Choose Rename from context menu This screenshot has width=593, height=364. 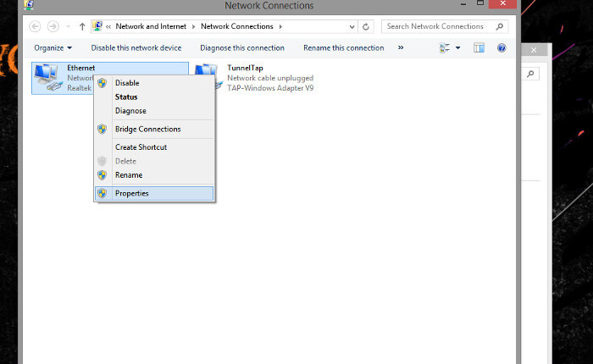pos(154,175)
